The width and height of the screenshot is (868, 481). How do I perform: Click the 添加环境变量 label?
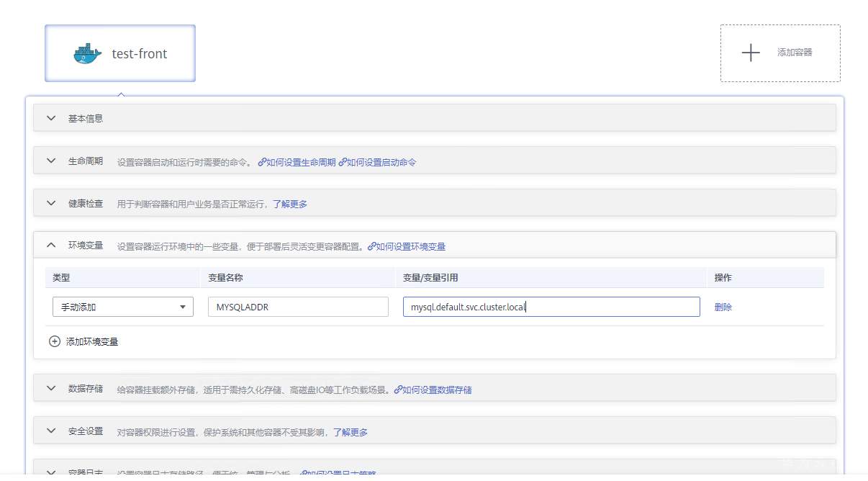tap(92, 341)
